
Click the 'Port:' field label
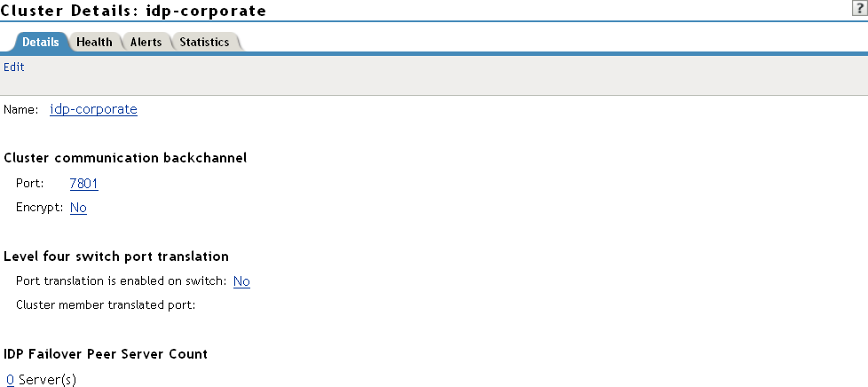click(x=30, y=184)
